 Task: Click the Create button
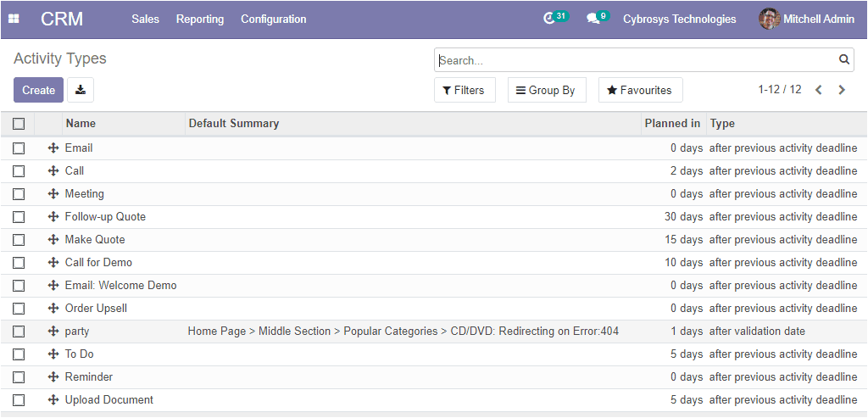[38, 90]
